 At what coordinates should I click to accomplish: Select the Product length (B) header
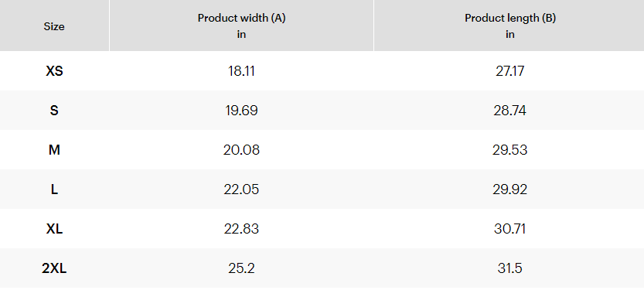click(x=510, y=26)
